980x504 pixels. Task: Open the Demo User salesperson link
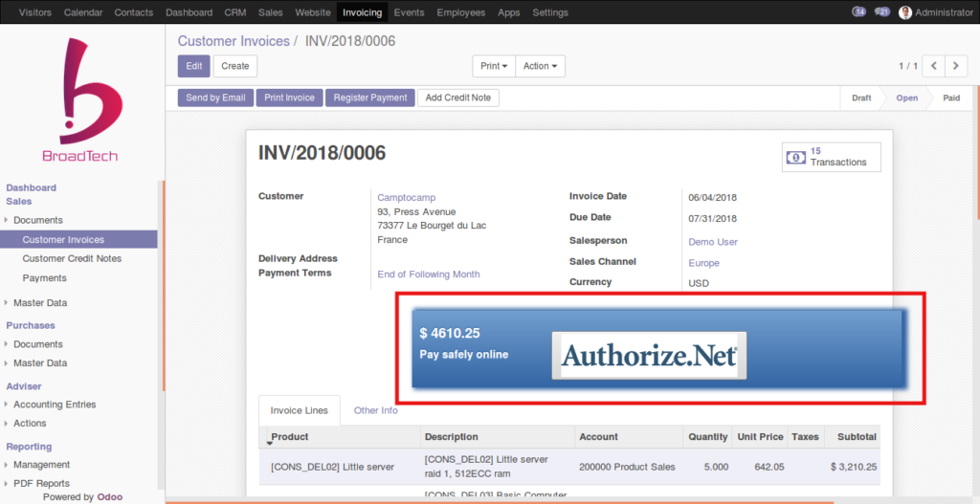tap(713, 242)
